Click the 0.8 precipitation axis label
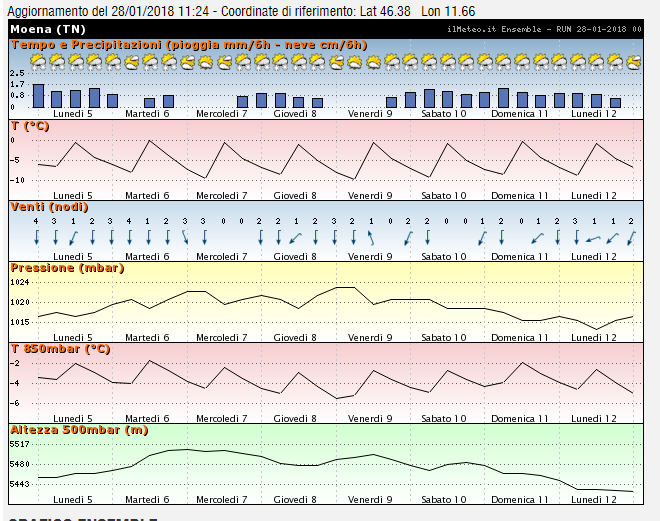This screenshot has width=660, height=521. click(17, 95)
